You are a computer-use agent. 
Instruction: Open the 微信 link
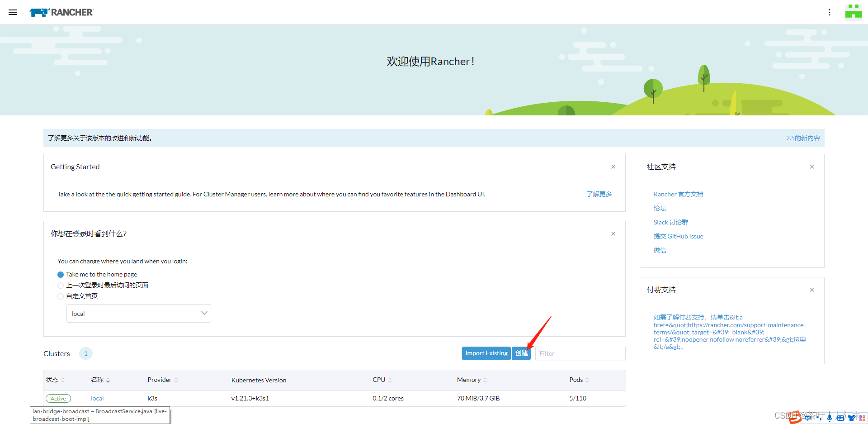pos(660,250)
